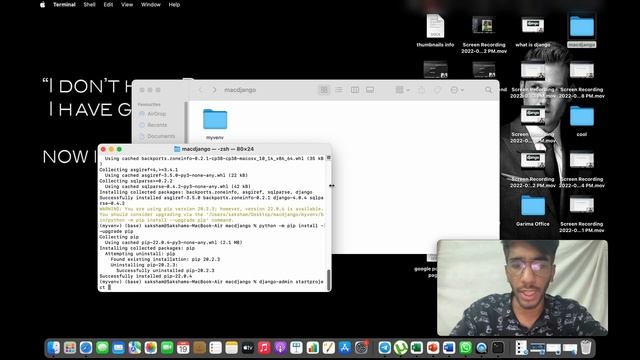This screenshot has width=640, height=360.
Task: Open the Apple menu
Action: (x=42, y=5)
